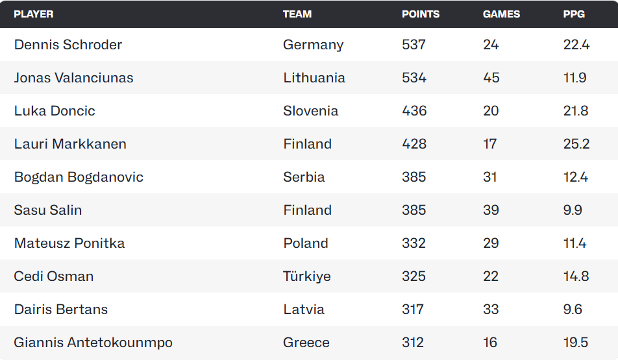Click the PLAYER column header
Viewport: 618px width, 364px height.
(x=34, y=14)
